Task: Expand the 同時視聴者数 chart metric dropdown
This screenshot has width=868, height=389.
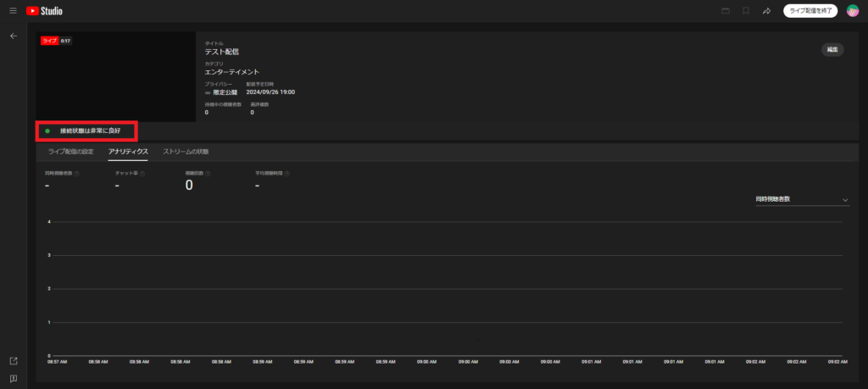Action: click(802, 200)
